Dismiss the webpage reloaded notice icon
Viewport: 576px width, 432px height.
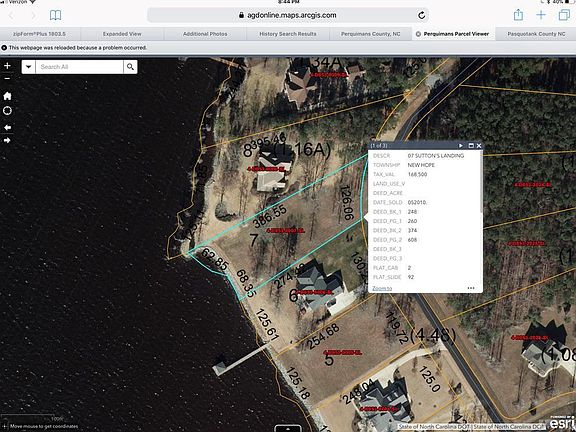4,48
